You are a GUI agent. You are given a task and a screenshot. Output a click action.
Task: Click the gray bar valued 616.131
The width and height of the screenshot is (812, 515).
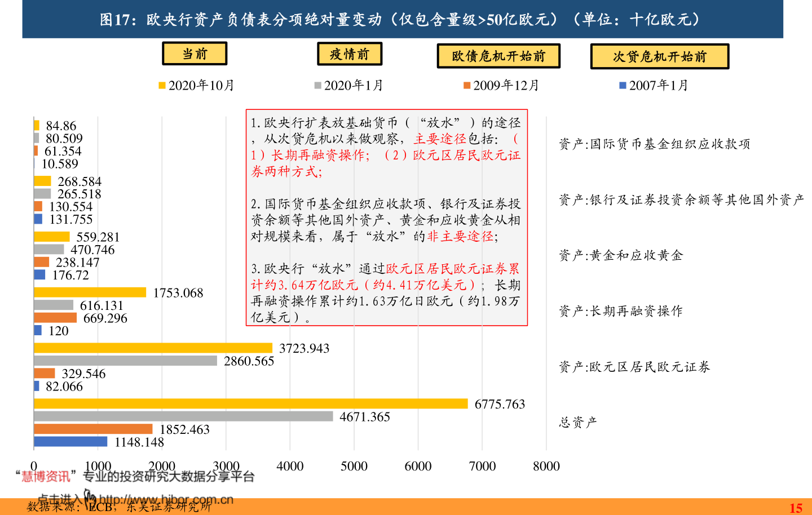(x=54, y=305)
